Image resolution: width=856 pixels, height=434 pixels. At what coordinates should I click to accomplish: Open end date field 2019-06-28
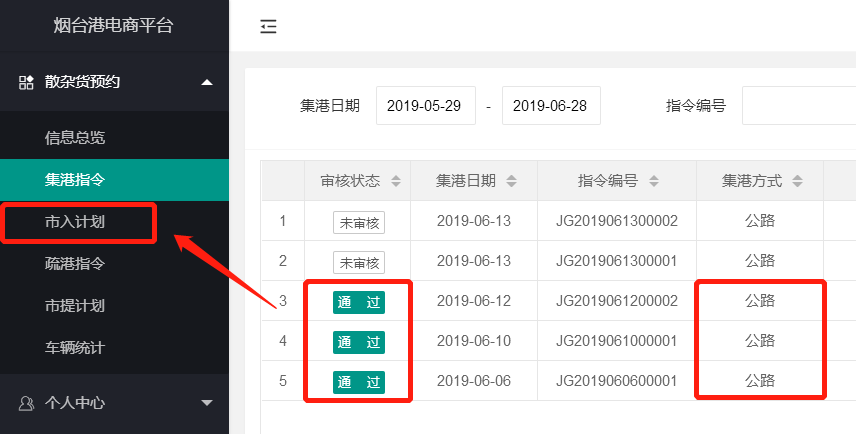point(551,105)
